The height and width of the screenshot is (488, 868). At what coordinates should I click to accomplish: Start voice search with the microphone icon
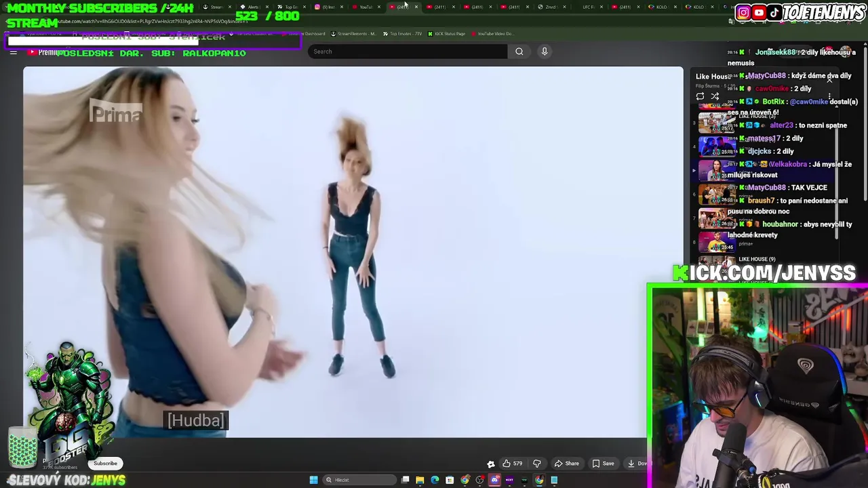pos(544,52)
